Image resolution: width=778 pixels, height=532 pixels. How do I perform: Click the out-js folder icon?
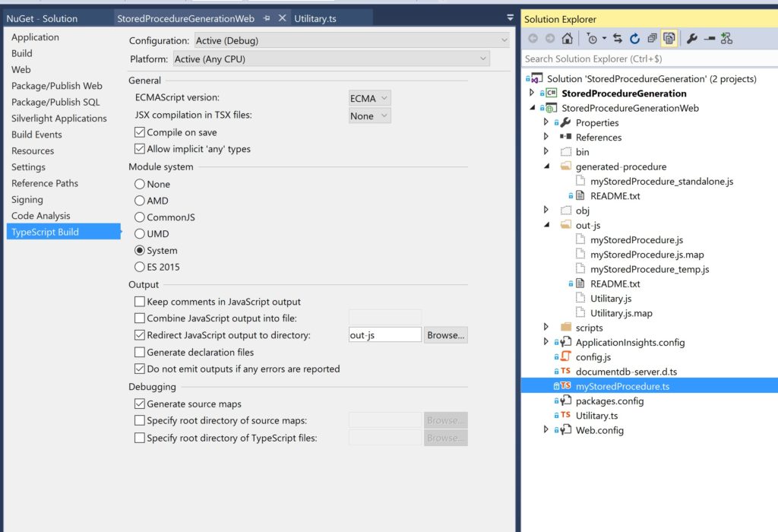(565, 224)
